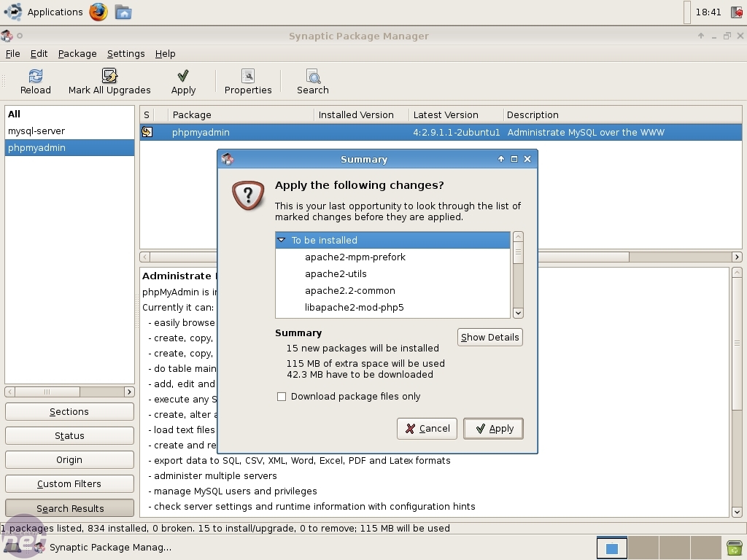Click the Synaptic window menu icon in the title bar
The image size is (747, 560).
tap(7, 36)
